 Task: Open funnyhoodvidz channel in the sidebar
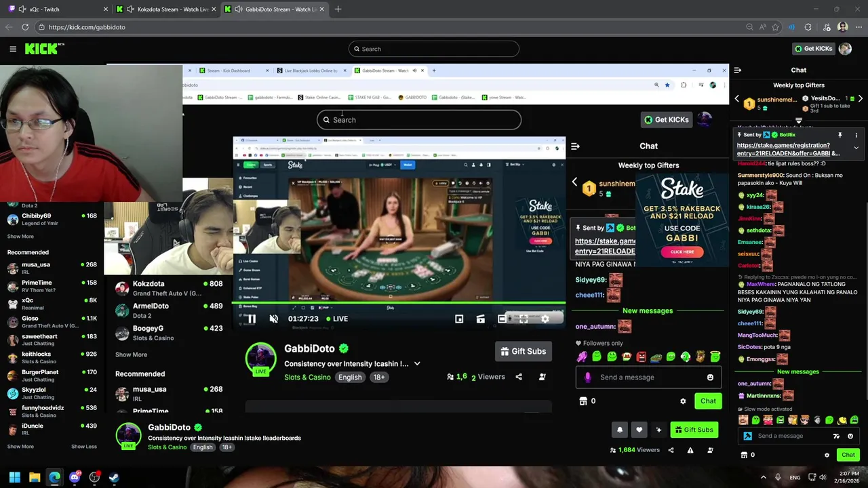coord(51,411)
